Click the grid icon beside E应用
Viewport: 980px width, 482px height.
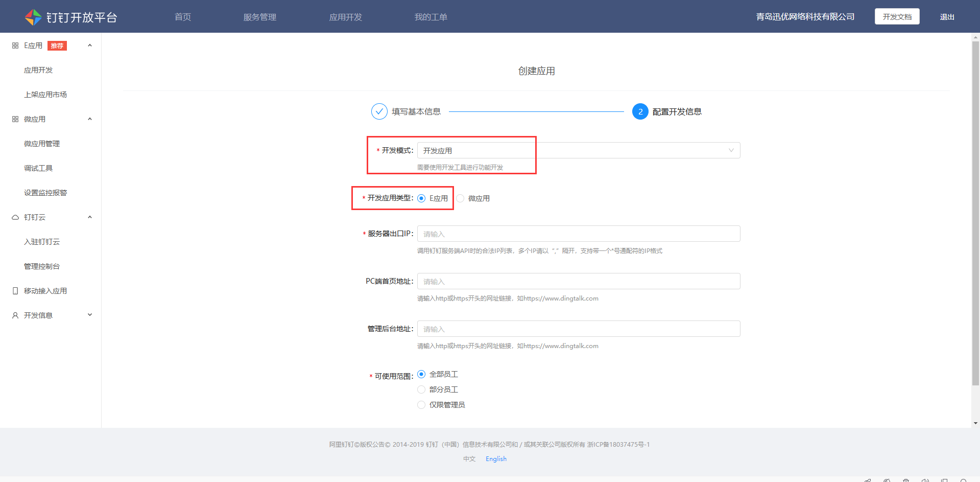[14, 45]
